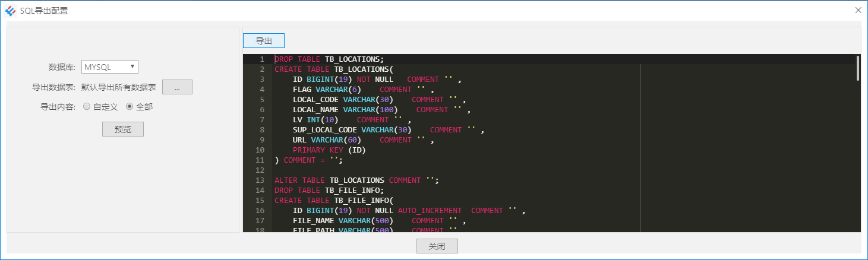The width and height of the screenshot is (868, 260).
Task: Click 'DROP TABLE TB_FILE_INFO;' line
Action: (329, 191)
